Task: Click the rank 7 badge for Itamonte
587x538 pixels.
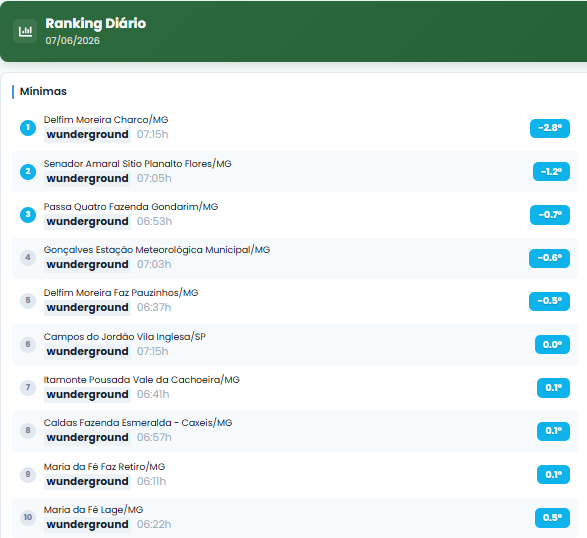Action: pyautogui.click(x=28, y=387)
